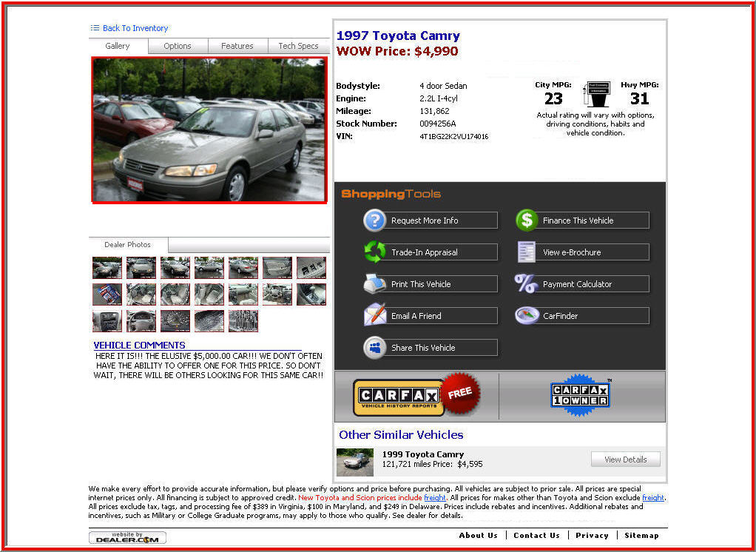Click the list icon beside Back To Inventory
The height and width of the screenshot is (552, 756).
[95, 28]
